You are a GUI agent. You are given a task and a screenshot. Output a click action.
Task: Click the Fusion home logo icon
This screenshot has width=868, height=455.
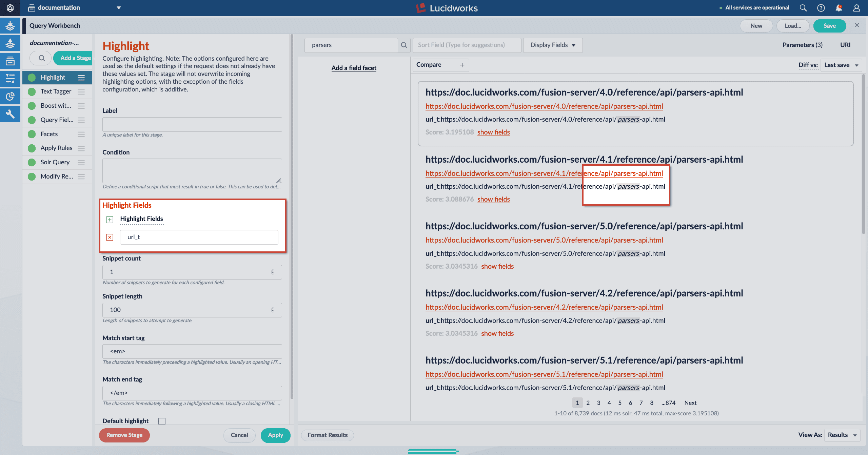(10, 8)
